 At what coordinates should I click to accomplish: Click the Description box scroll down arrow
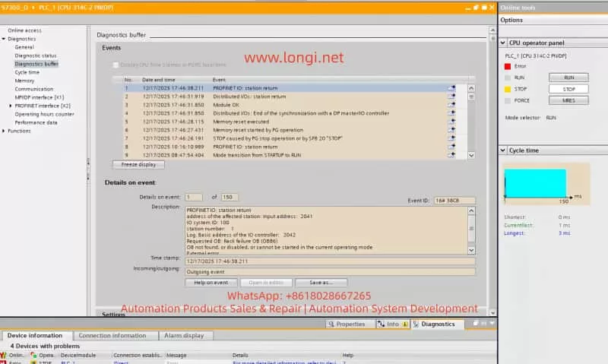pyautogui.click(x=471, y=251)
